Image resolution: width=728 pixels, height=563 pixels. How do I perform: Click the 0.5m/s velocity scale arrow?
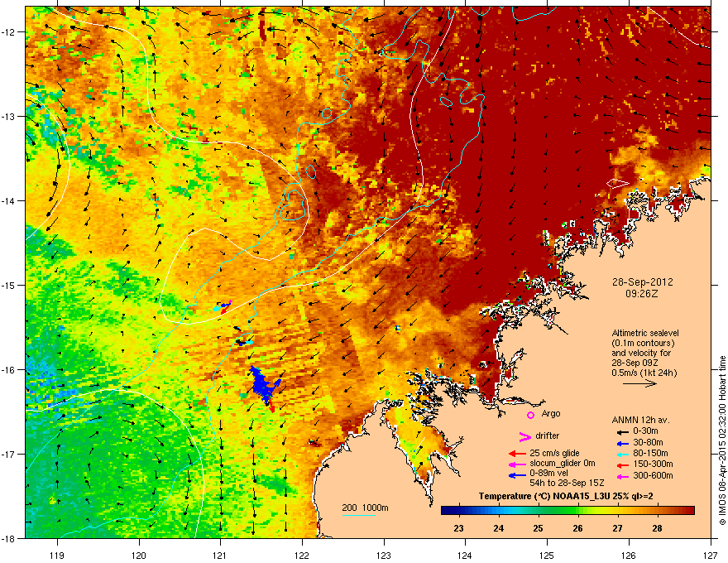coord(639,383)
